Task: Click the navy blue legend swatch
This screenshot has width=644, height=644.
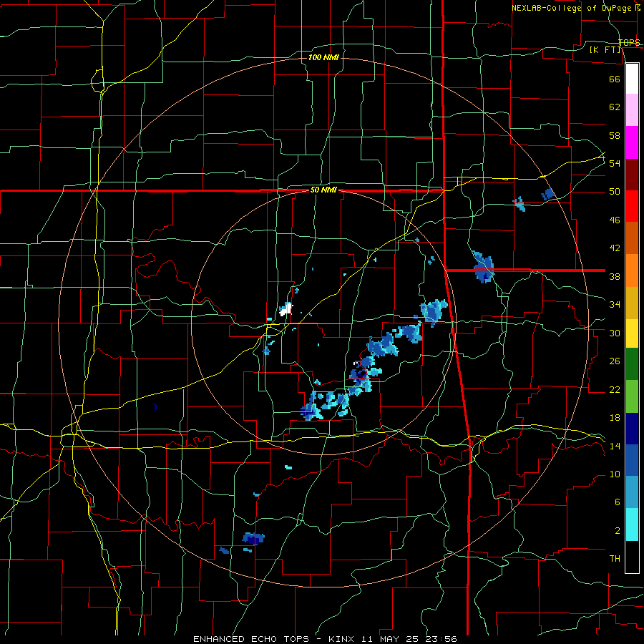Action: point(632,429)
